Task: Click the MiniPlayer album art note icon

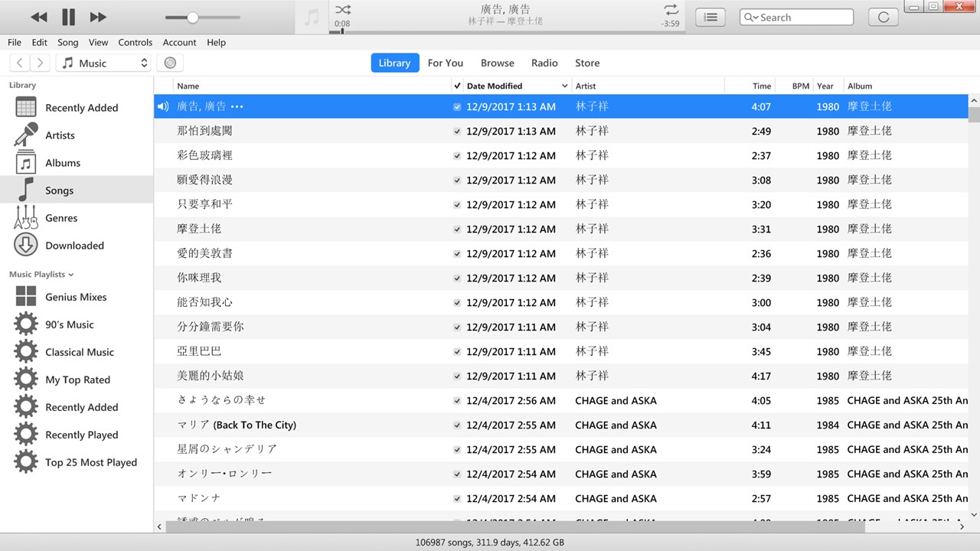Action: click(312, 17)
